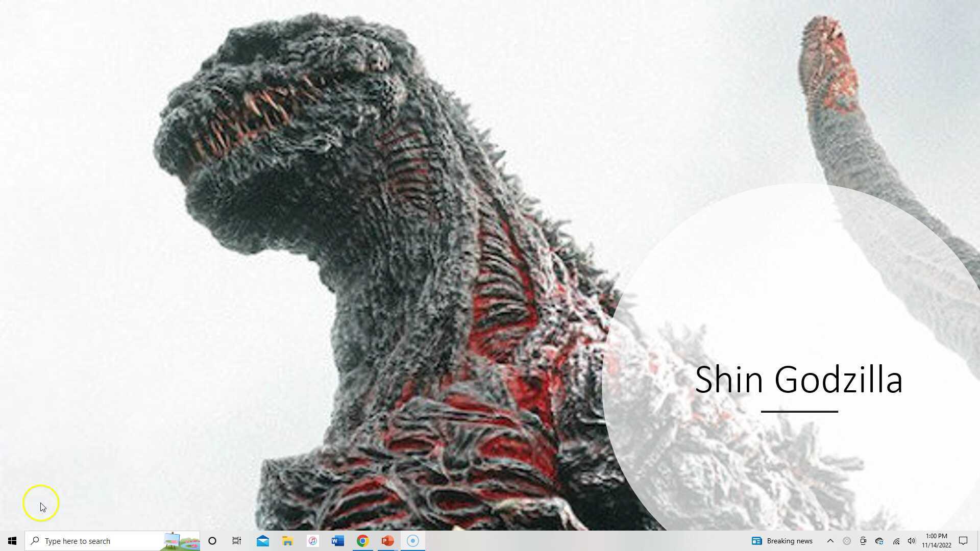Viewport: 980px width, 551px height.
Task: Open the calendar by clicking the clock
Action: [936, 541]
